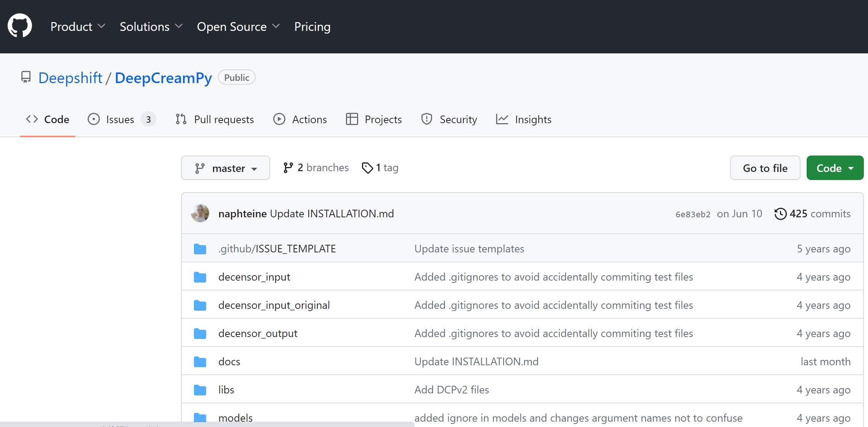This screenshot has height=427, width=868.
Task: Open the Pricing page
Action: coord(312,27)
